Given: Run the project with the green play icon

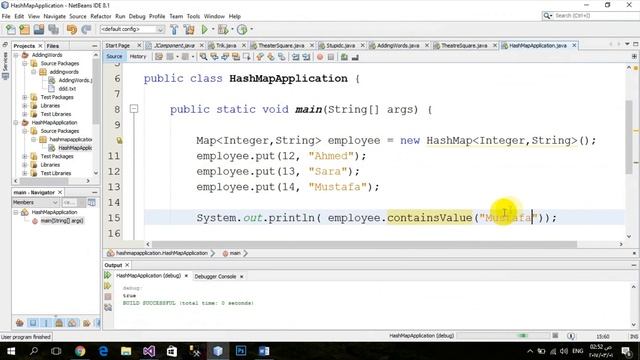Looking at the screenshot, I should 204,29.
